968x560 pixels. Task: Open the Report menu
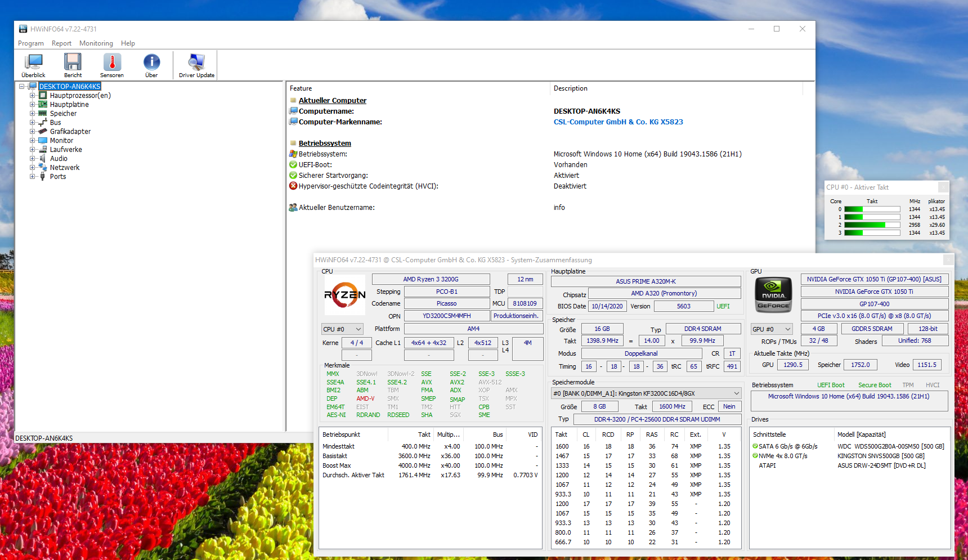61,43
